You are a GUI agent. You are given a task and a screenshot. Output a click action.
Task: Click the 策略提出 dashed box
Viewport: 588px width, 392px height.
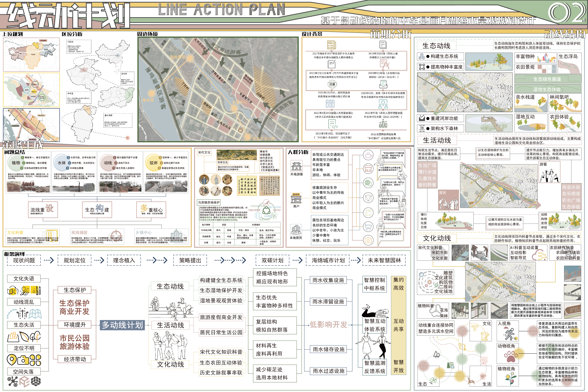190,260
